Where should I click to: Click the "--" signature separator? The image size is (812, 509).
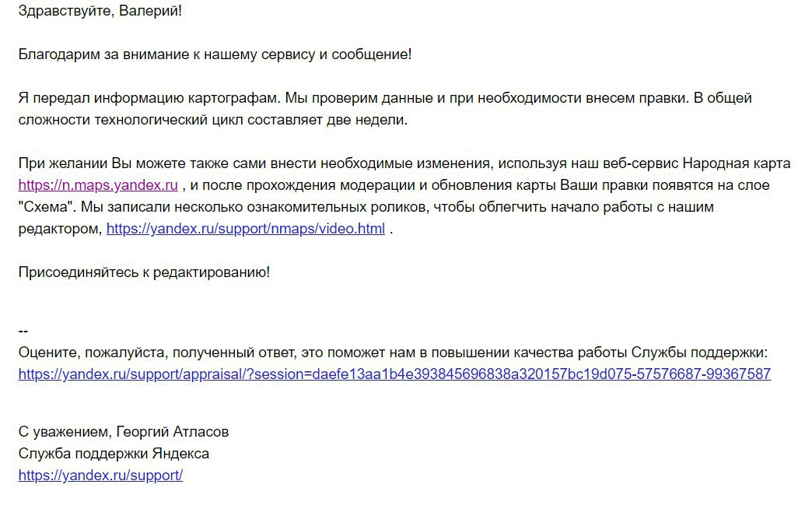pos(23,331)
